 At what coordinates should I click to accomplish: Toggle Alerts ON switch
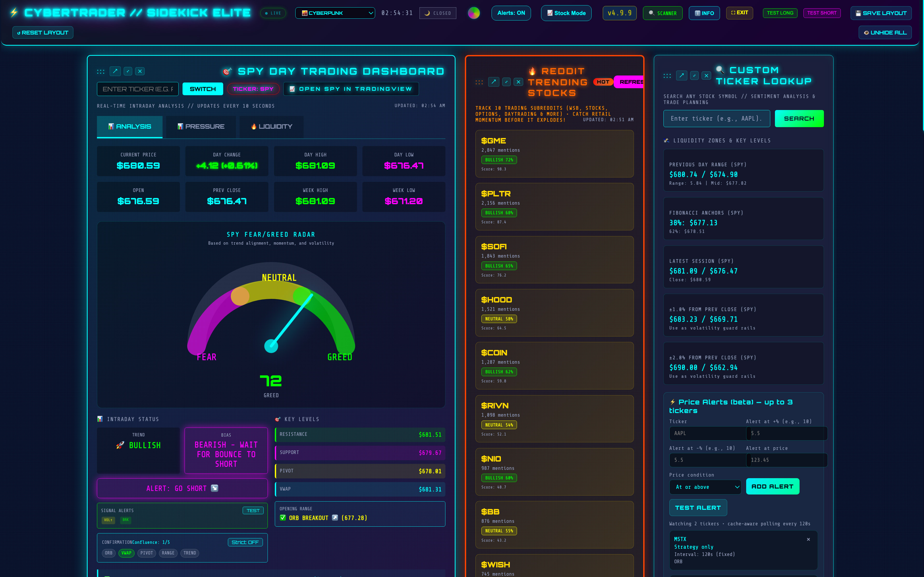511,13
